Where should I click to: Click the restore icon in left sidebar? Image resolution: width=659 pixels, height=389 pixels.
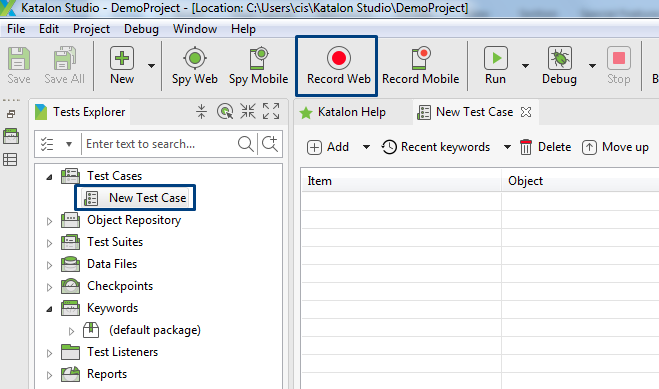[11, 114]
